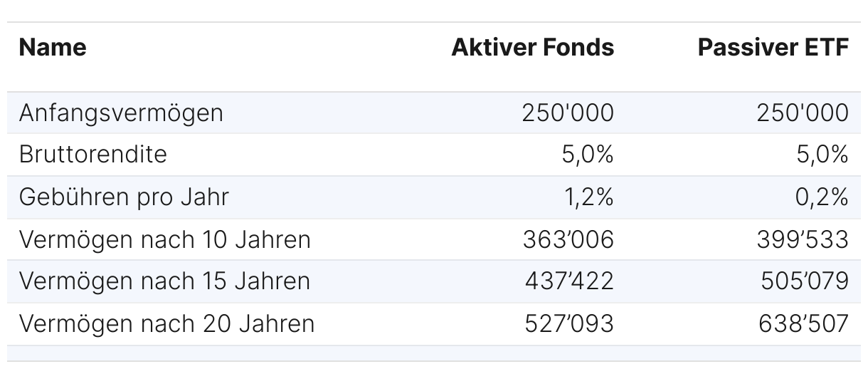
Task: Click Vermögen nach 15 Jahren label
Action: coord(164,281)
